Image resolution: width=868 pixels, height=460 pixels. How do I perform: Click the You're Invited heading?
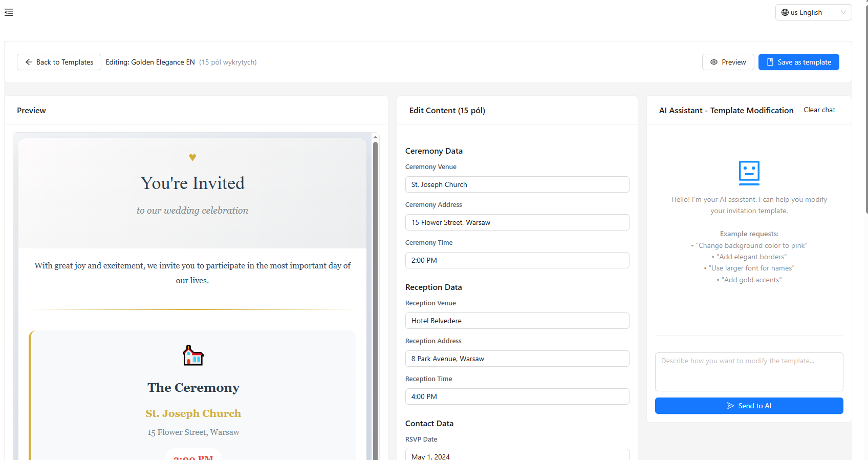(x=192, y=183)
